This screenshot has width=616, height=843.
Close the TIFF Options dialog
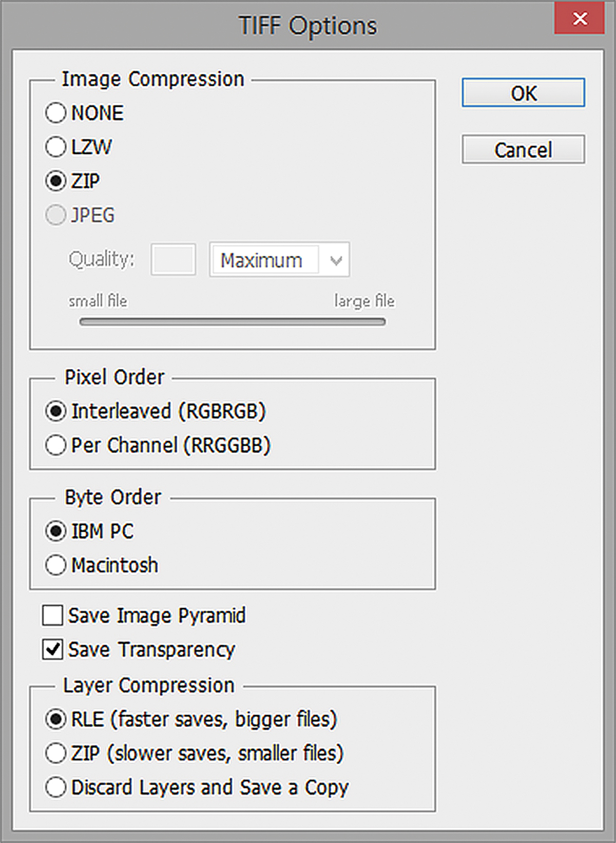(x=580, y=19)
